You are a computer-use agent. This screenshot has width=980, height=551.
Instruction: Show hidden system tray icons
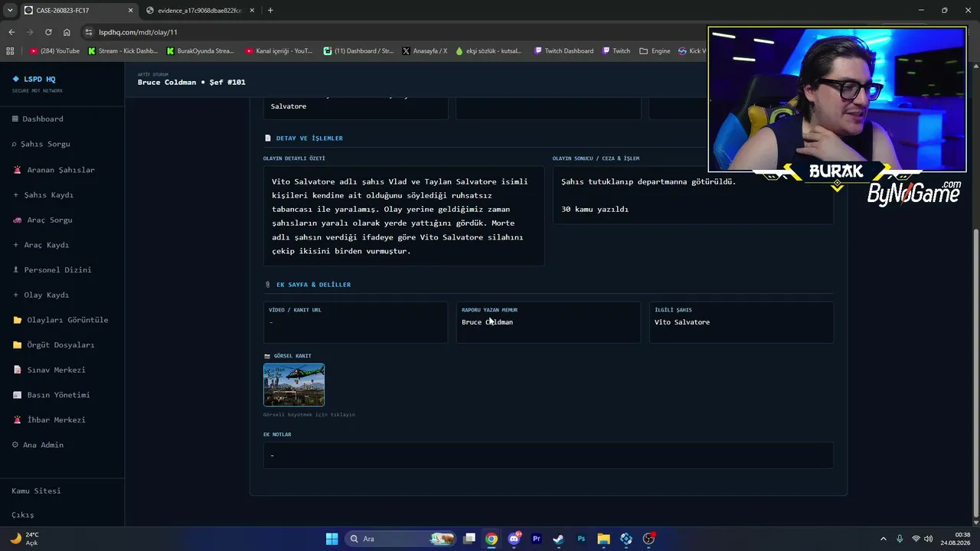point(883,539)
